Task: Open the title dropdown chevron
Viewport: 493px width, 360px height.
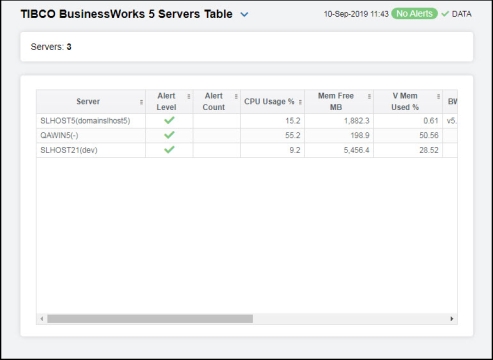Action: pos(244,15)
